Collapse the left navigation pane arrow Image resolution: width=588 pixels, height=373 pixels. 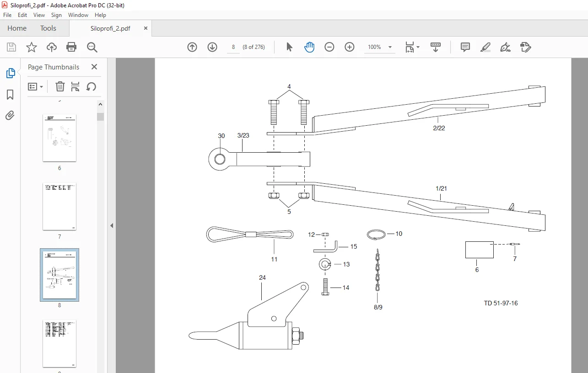(x=111, y=225)
